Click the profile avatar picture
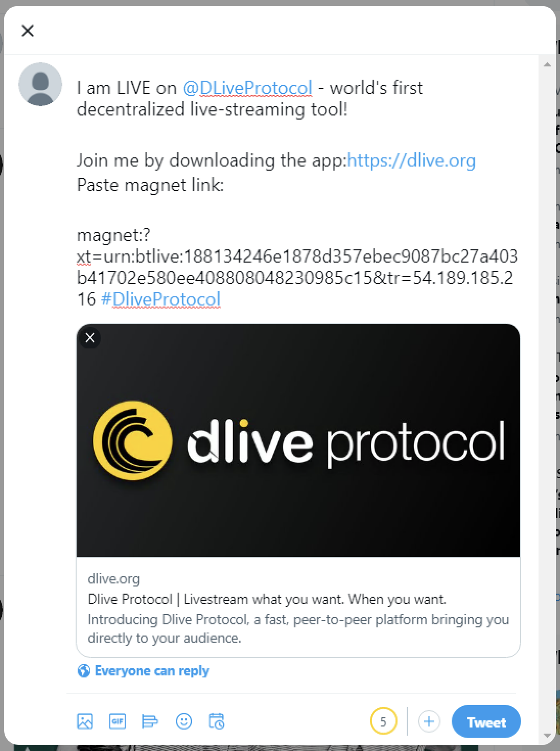This screenshot has height=751, width=560. tap(40, 84)
